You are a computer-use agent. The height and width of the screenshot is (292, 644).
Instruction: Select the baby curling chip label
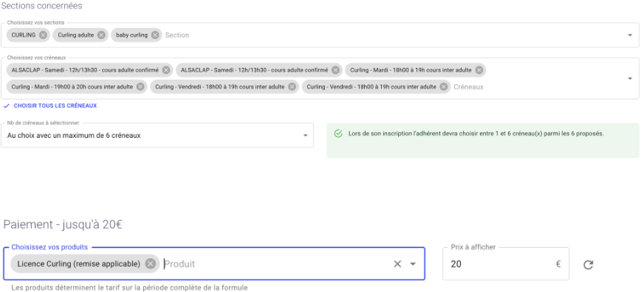pos(131,35)
